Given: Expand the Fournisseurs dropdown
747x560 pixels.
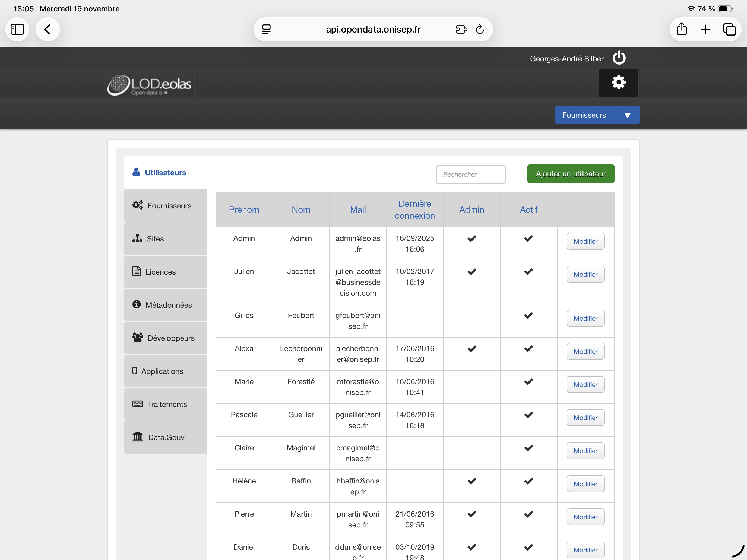Looking at the screenshot, I should pyautogui.click(x=597, y=115).
